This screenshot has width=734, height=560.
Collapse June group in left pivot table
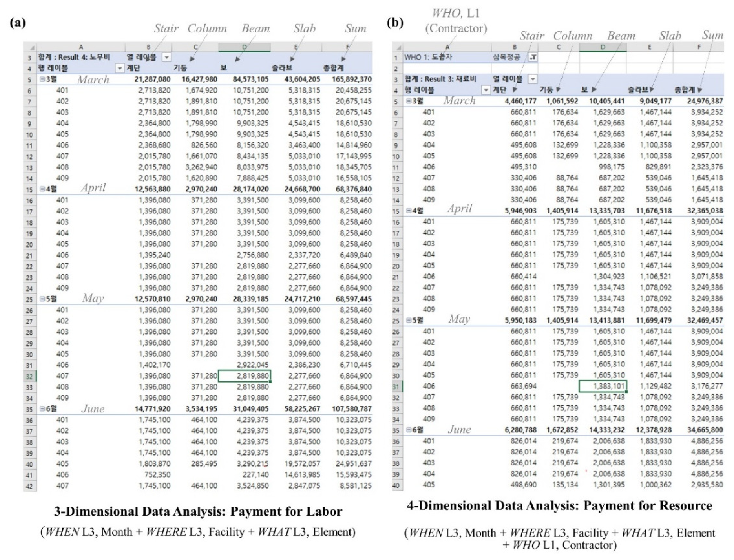coord(43,409)
